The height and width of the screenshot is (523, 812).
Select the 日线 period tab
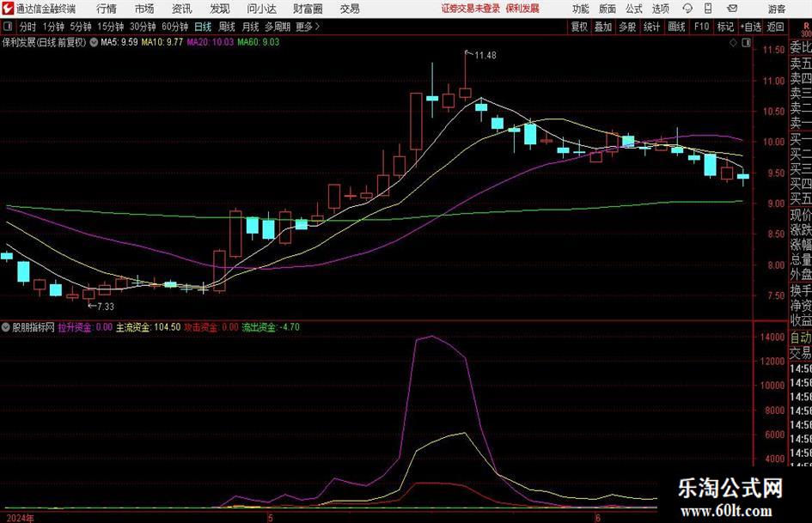click(203, 27)
